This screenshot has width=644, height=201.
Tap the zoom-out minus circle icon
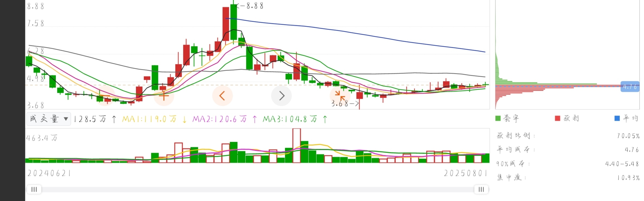(x=105, y=96)
